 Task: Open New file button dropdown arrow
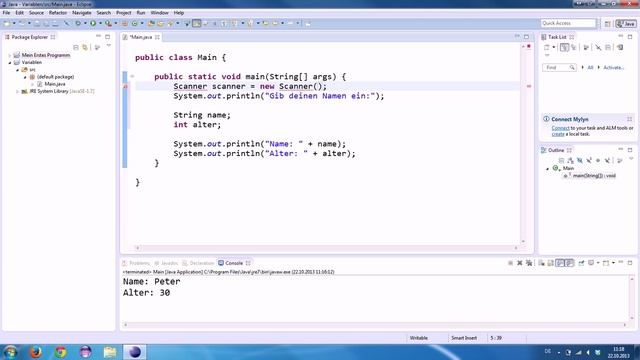[14, 23]
